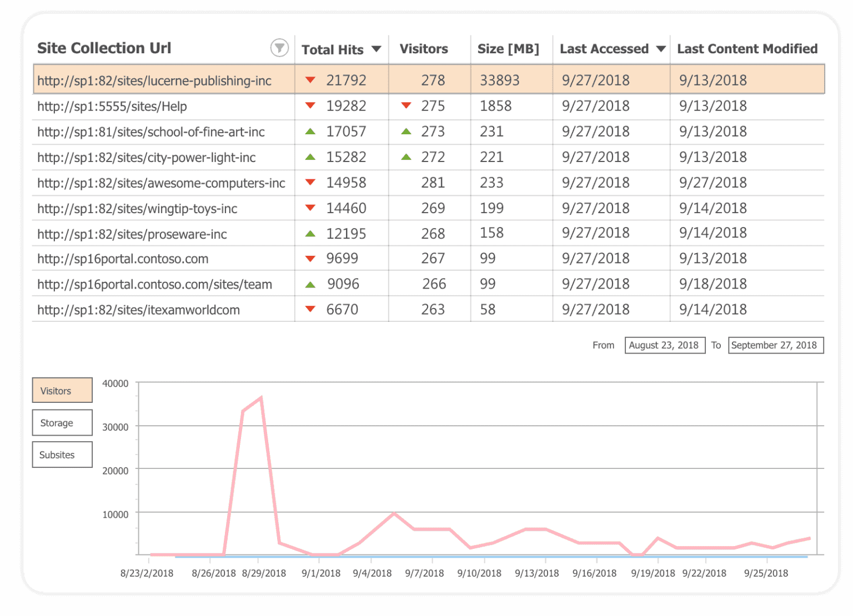
Task: Click the From date field showing August 23, 2018
Action: click(665, 345)
